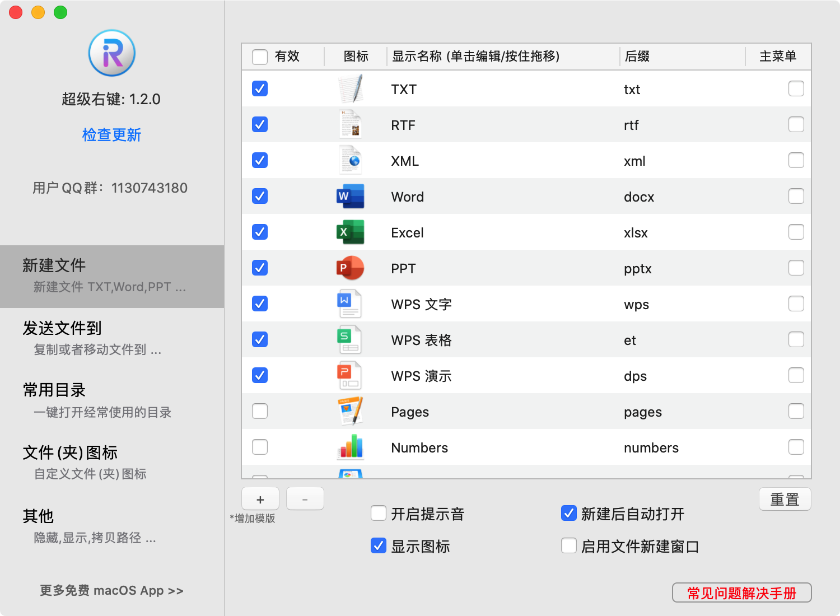The image size is (840, 616).
Task: Uncheck the 有效 checkbox for WPS 文字
Action: click(x=260, y=304)
